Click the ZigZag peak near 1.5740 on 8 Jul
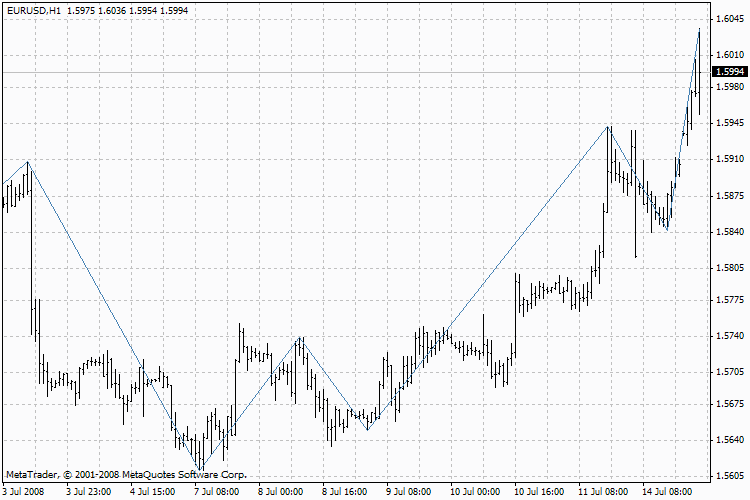750x500 pixels. point(300,337)
